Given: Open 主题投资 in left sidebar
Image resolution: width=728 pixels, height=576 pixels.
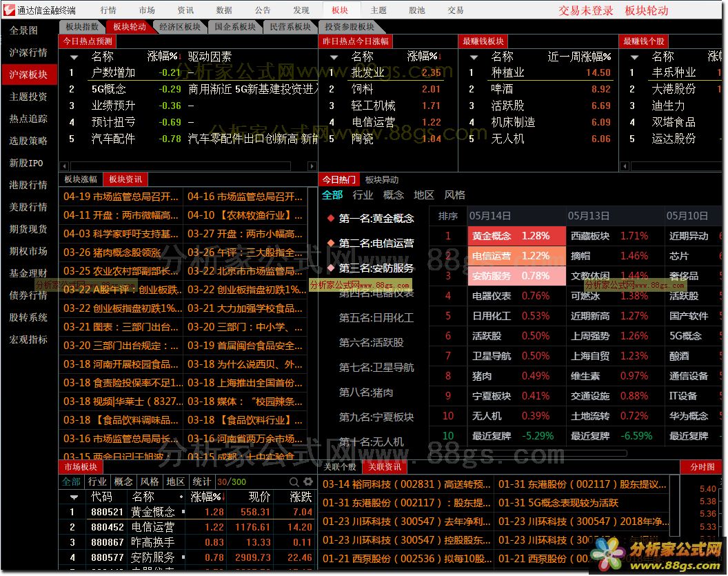Looking at the screenshot, I should [28, 97].
